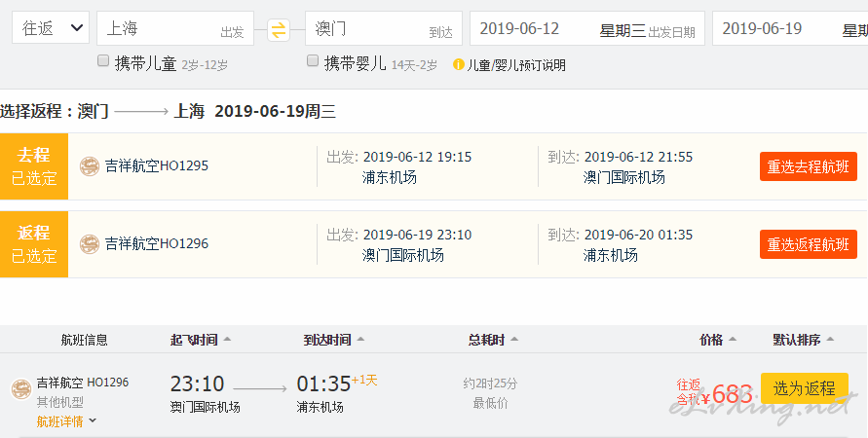The image size is (868, 438).
Task: Click 重选返程航班 button
Action: (809, 244)
